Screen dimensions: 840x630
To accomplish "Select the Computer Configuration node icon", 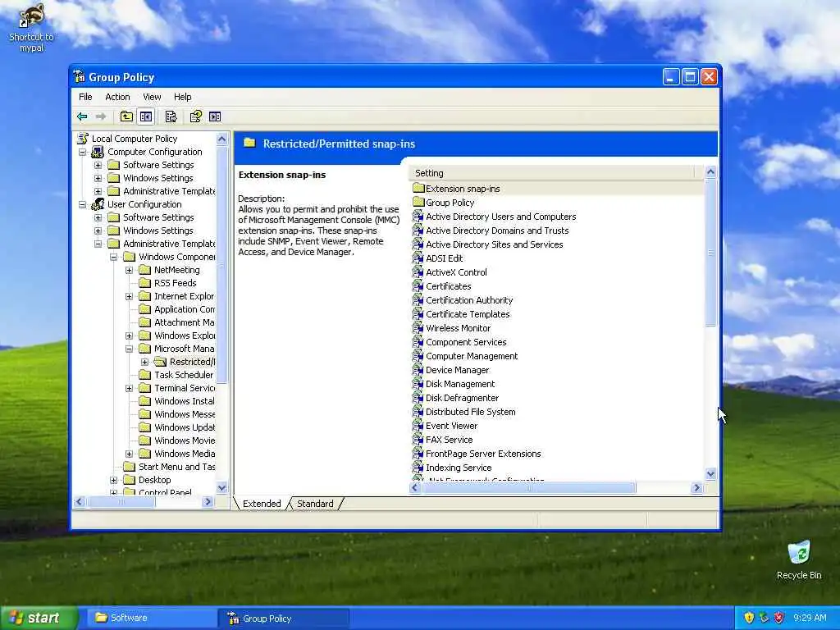I will (98, 152).
